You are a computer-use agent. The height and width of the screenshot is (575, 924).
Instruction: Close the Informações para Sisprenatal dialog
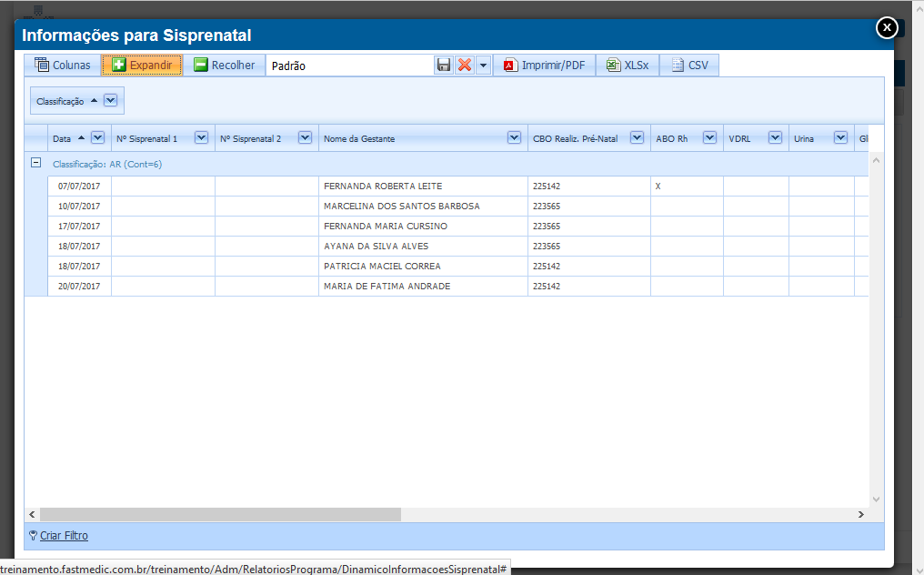coord(887,27)
